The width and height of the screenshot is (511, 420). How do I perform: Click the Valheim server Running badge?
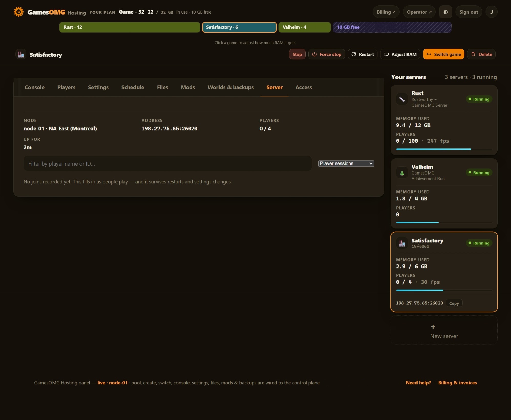point(479,173)
